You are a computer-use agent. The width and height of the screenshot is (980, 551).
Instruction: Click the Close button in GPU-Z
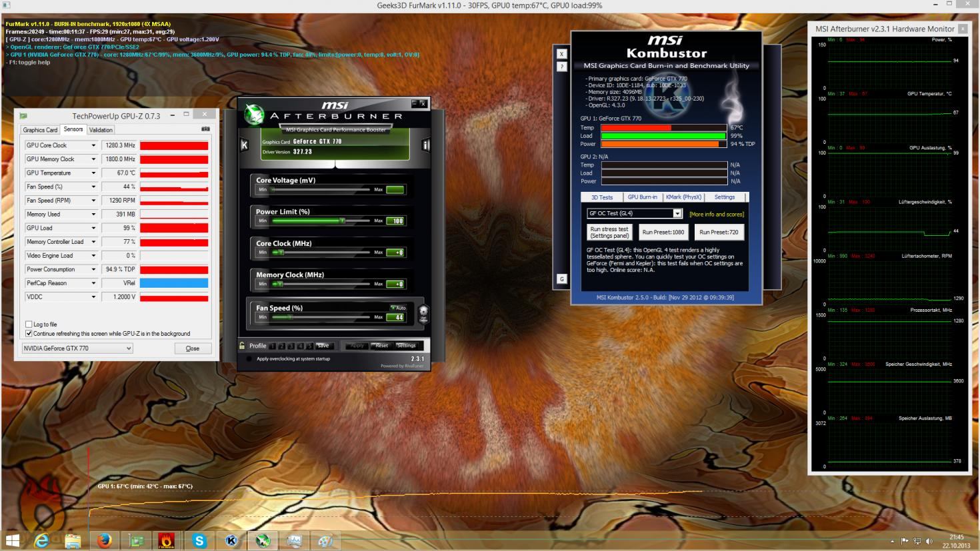[193, 348]
